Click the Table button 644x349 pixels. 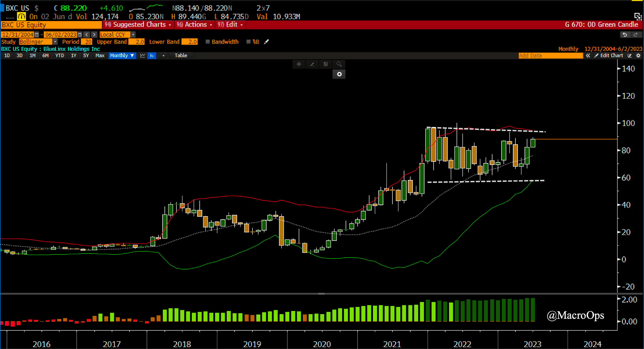(x=181, y=56)
